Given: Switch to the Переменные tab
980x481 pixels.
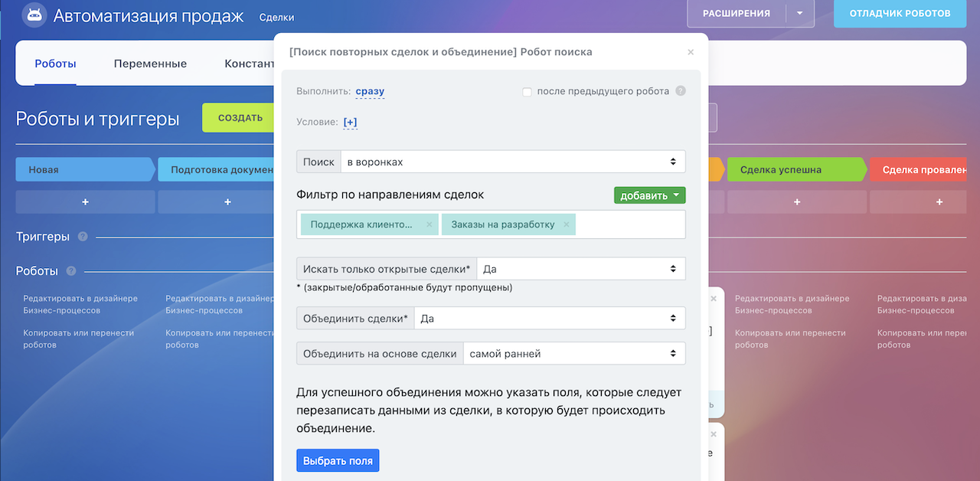Looking at the screenshot, I should click(x=150, y=64).
